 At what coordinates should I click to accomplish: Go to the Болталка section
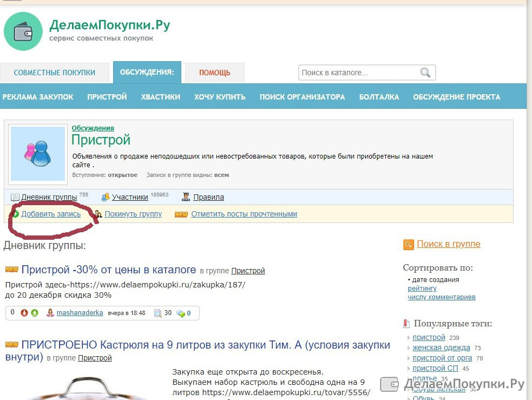pos(379,97)
